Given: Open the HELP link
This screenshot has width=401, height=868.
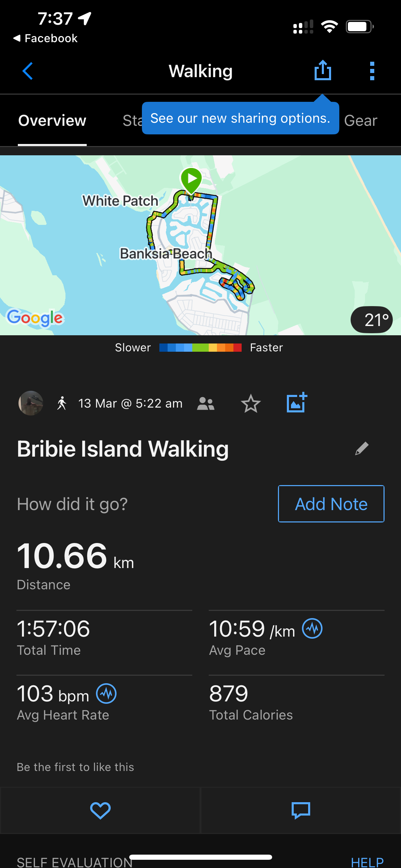Looking at the screenshot, I should tap(367, 862).
